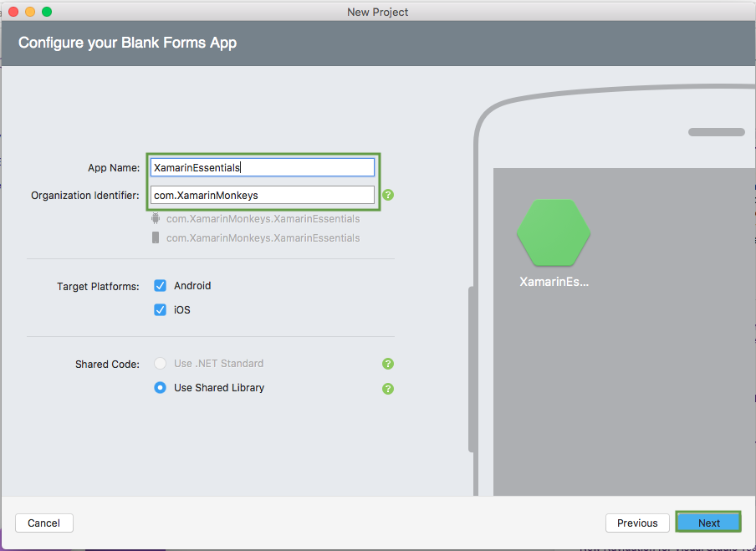Cancel the new project dialog
The height and width of the screenshot is (551, 756).
tap(43, 522)
